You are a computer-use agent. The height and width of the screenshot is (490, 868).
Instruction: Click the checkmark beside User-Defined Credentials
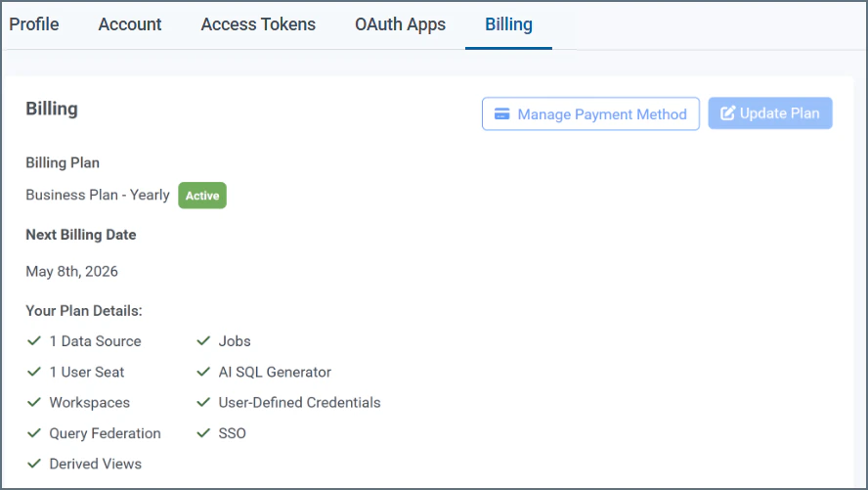coord(203,402)
